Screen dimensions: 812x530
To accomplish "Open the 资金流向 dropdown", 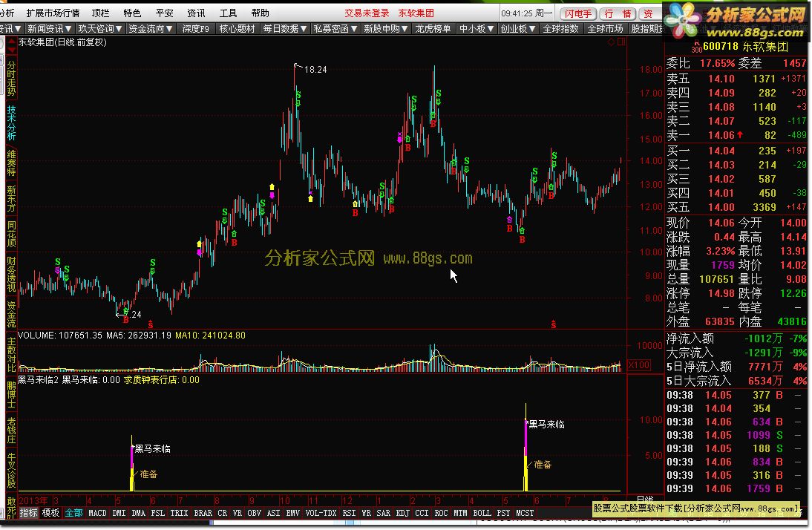I will tap(150, 28).
